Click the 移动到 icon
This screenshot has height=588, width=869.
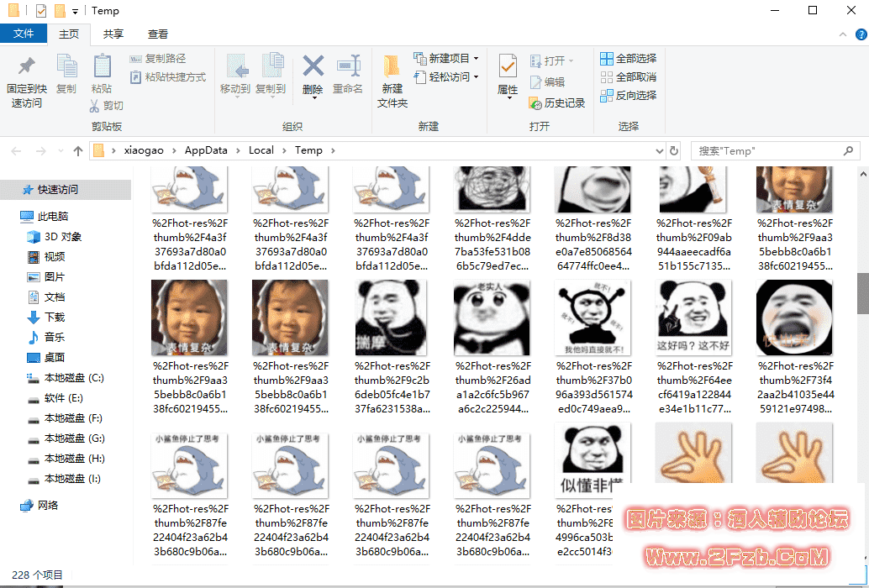(x=235, y=66)
